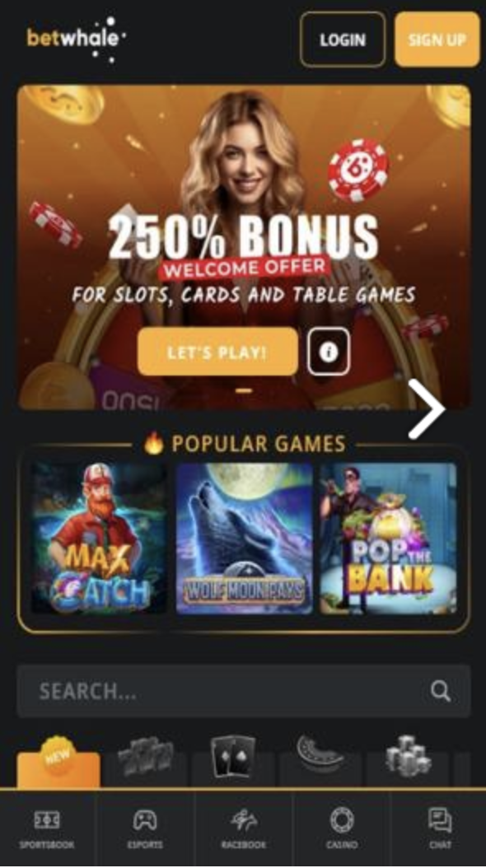Click the LOGIN button
Image resolution: width=486 pixels, height=868 pixels.
point(343,40)
